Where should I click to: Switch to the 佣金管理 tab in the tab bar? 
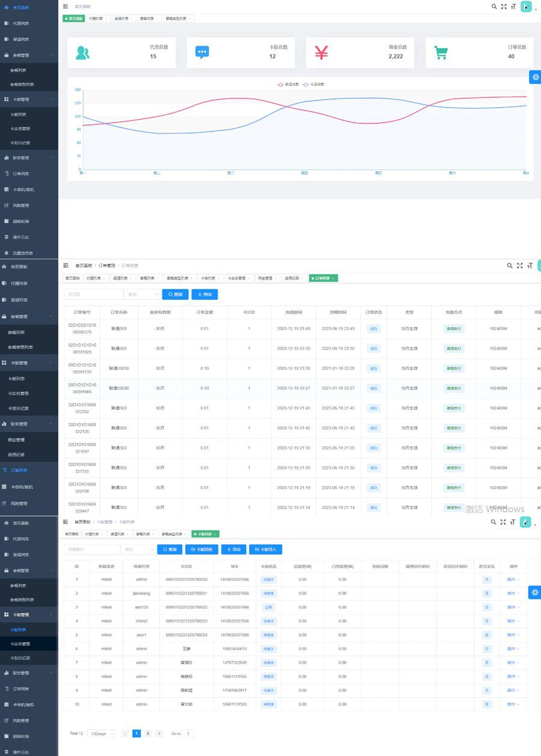[x=266, y=278]
